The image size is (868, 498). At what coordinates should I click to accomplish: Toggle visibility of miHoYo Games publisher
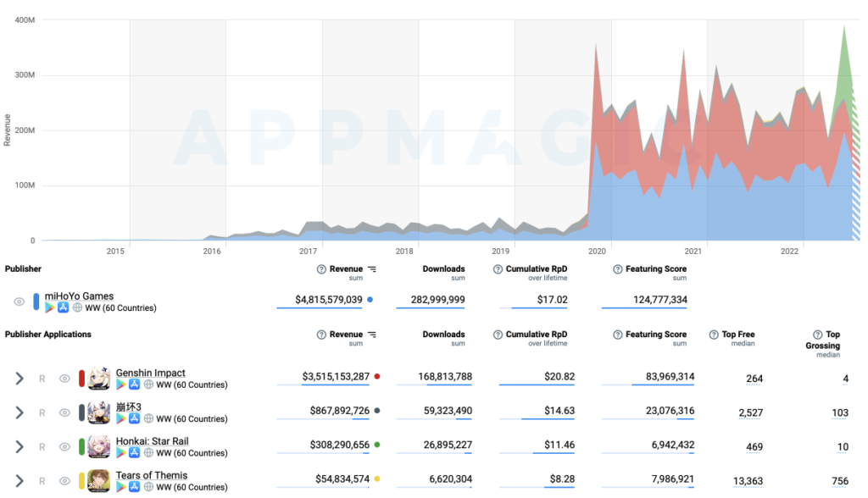click(x=19, y=302)
